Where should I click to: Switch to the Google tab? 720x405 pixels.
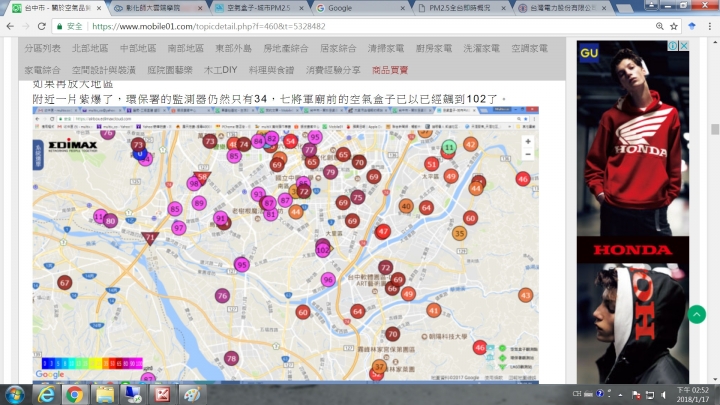[360, 8]
